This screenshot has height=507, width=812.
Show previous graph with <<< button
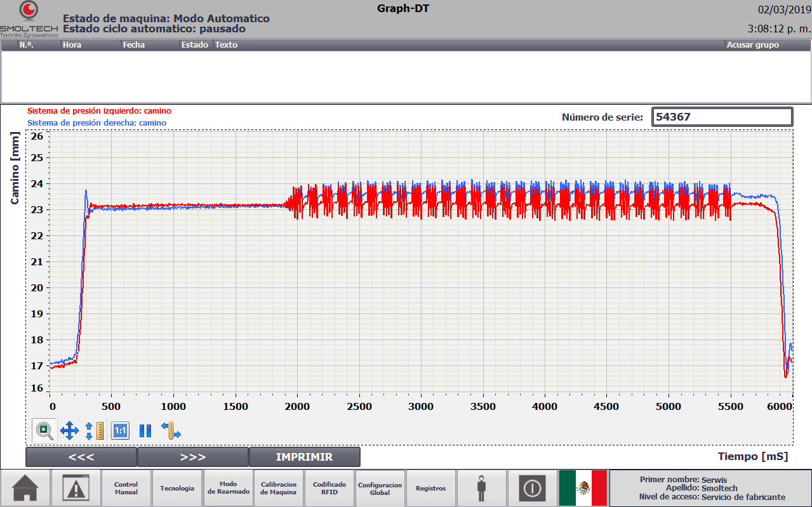(x=81, y=457)
